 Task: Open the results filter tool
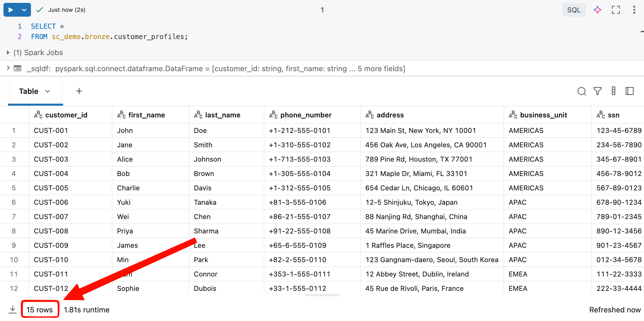(598, 91)
